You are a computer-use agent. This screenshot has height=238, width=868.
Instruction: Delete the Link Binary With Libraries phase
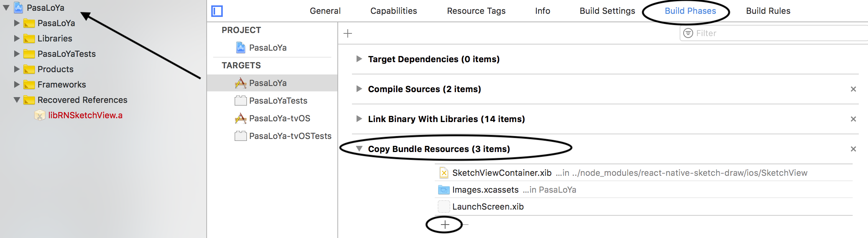[x=853, y=119]
